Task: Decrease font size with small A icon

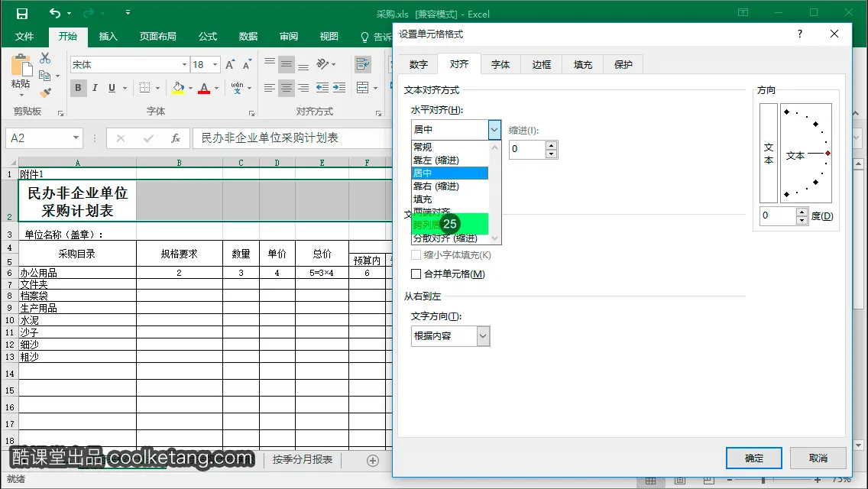Action: pyautogui.click(x=247, y=65)
